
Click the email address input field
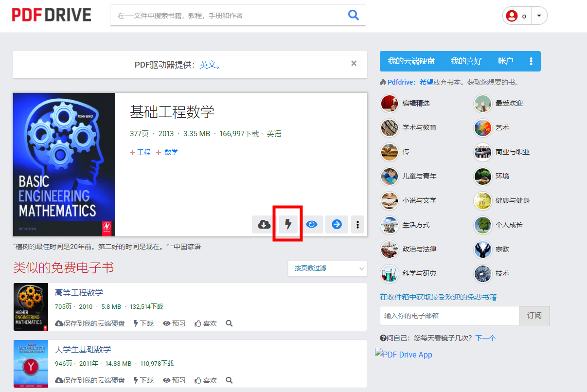(x=448, y=315)
